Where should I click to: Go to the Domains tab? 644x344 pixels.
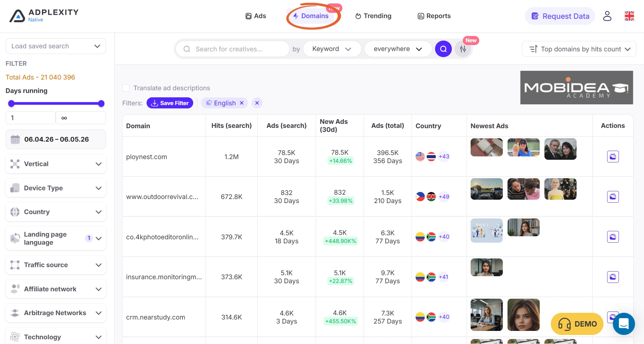[x=311, y=16]
